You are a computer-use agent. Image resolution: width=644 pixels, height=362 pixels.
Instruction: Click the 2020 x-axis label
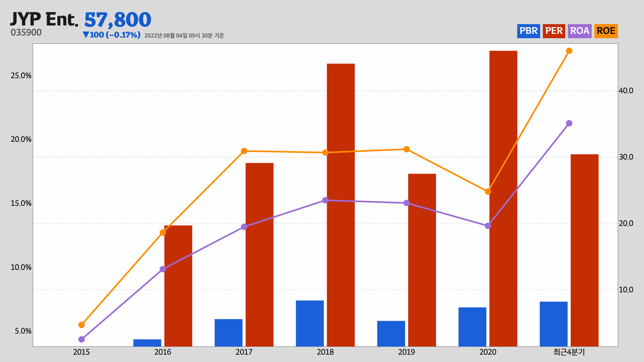(x=488, y=352)
